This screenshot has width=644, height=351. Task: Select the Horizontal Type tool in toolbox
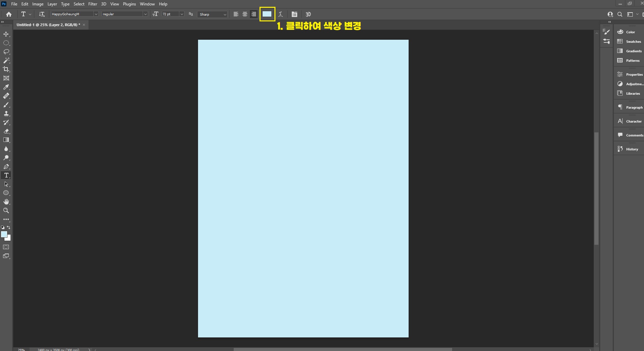tap(6, 175)
